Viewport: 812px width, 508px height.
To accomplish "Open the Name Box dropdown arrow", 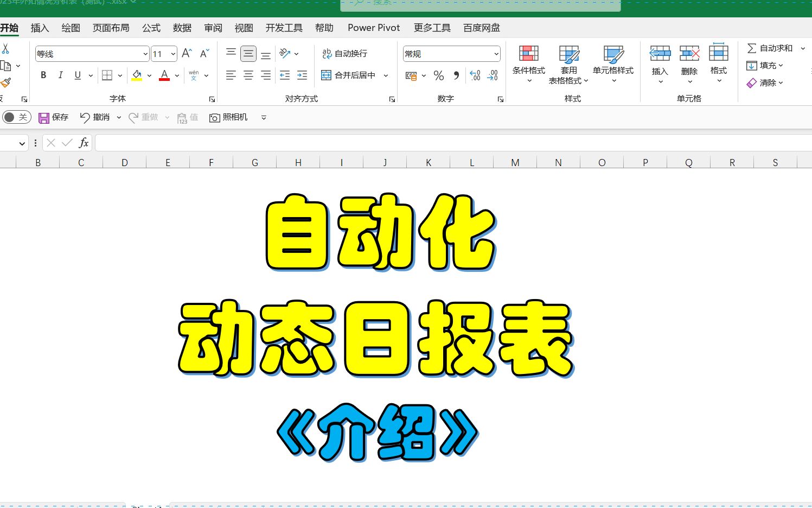I will [x=22, y=143].
